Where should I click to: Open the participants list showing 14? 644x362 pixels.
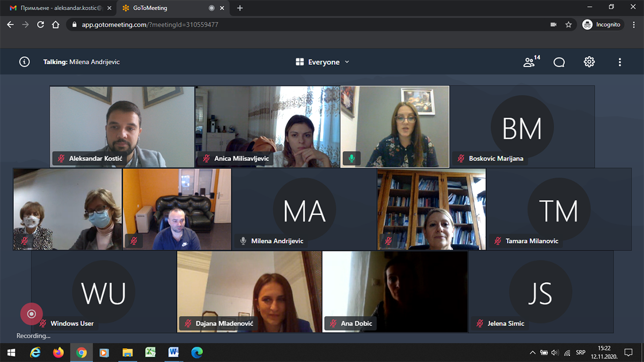[x=531, y=62]
